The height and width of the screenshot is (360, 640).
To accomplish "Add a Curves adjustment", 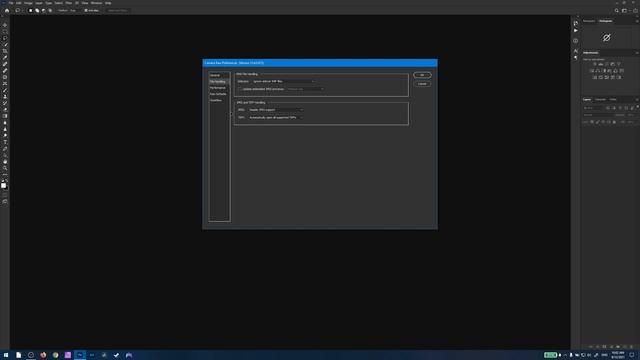I will click(607, 64).
